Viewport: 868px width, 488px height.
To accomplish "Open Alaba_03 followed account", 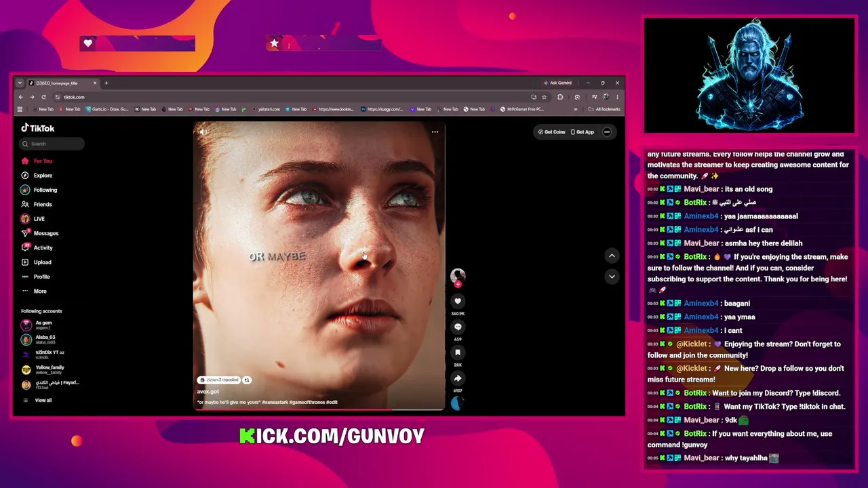I will point(39,339).
